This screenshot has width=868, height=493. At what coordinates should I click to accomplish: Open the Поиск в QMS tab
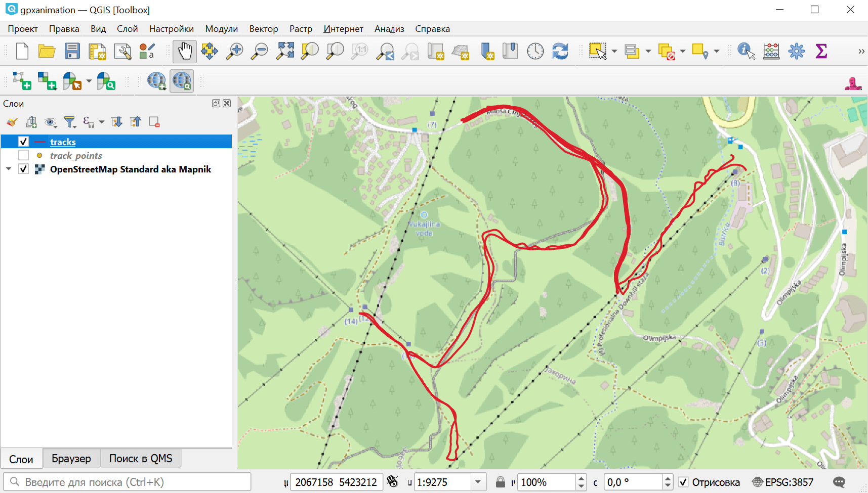[x=141, y=459]
